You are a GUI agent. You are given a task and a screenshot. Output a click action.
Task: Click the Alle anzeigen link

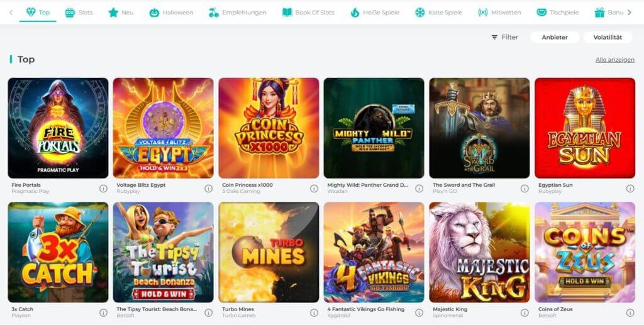click(615, 60)
